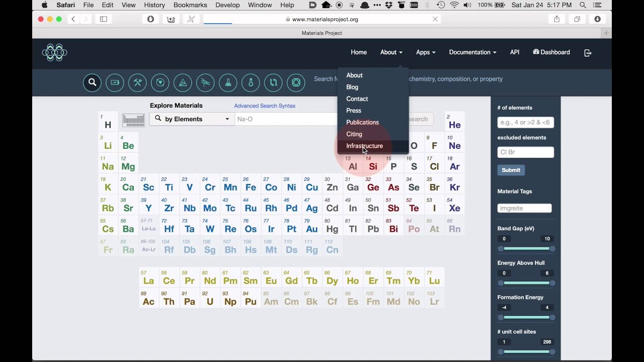The image size is (644, 362).
Task: Select element Si in periodic table
Action: pos(373,163)
